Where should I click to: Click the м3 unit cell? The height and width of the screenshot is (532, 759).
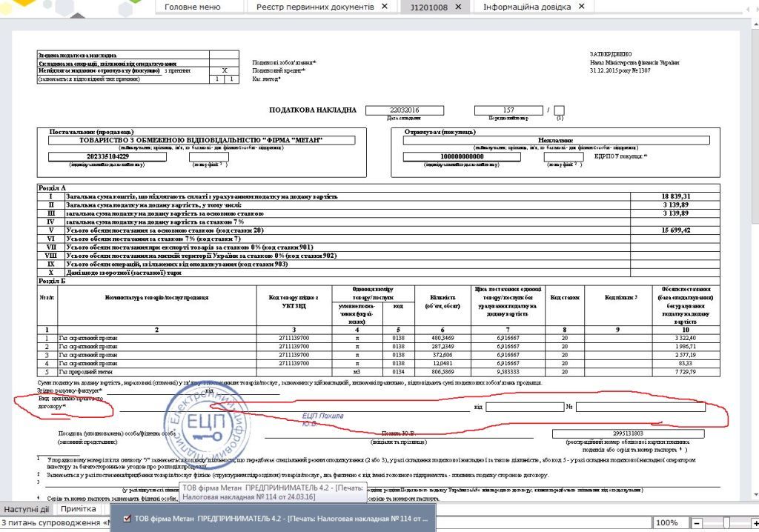click(357, 372)
